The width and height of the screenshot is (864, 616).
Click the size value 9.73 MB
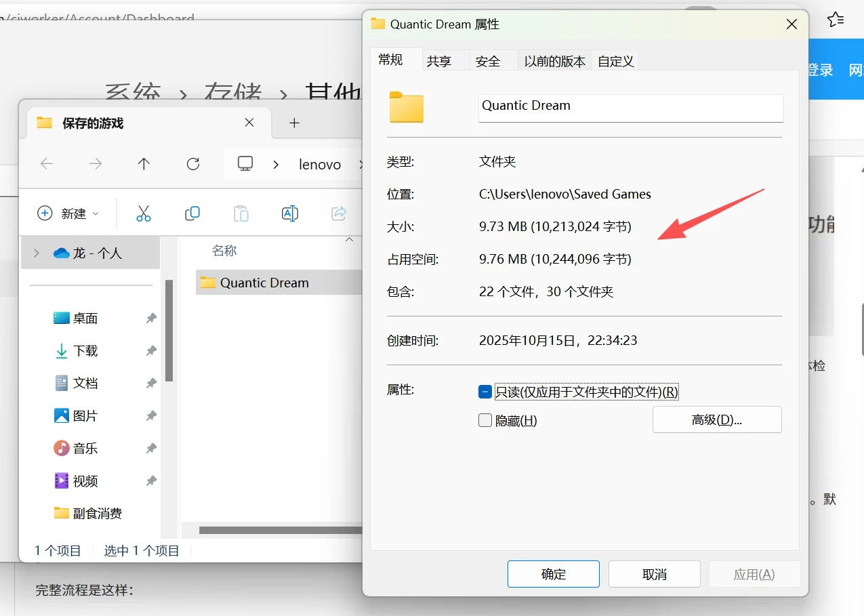(x=555, y=226)
